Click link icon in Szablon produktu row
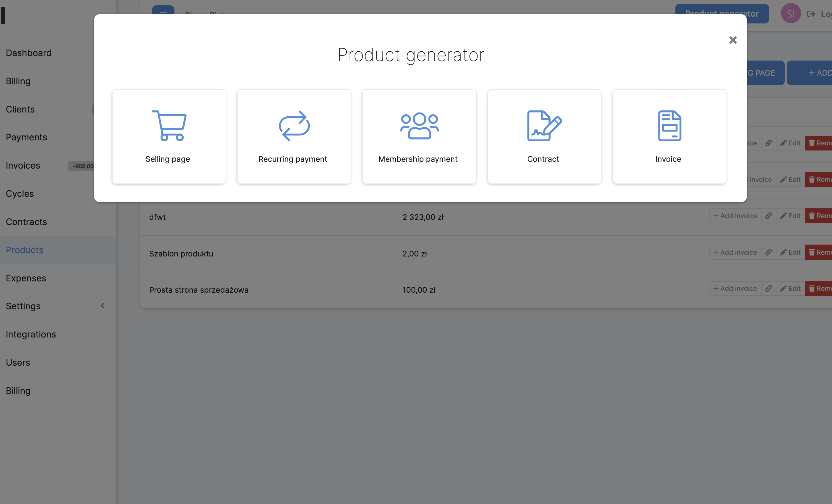This screenshot has height=504, width=832. coord(768,252)
